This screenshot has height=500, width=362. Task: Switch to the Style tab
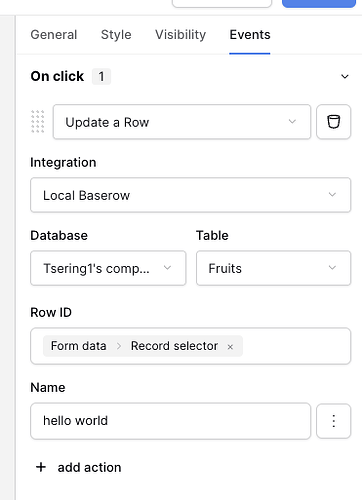click(116, 35)
